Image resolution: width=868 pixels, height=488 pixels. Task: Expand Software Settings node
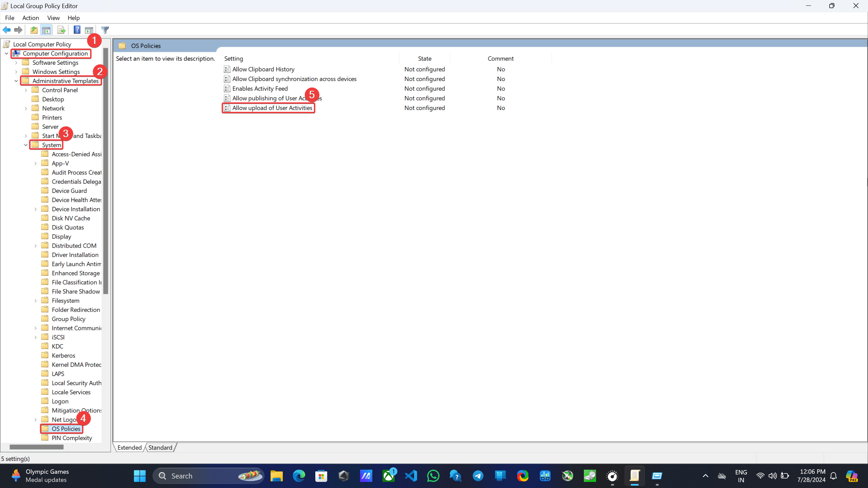tap(16, 63)
